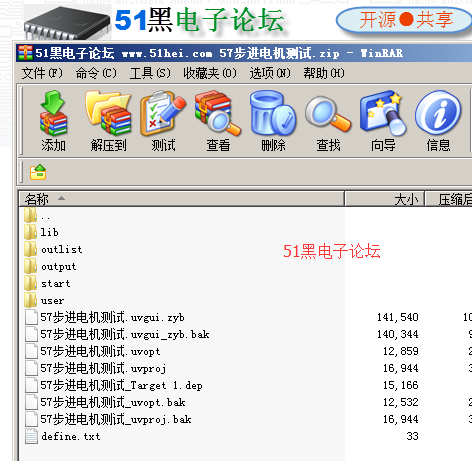This screenshot has height=461, width=472.
Task: Select file name 57步进电机测试_uvproj.bak
Action: pos(116,419)
